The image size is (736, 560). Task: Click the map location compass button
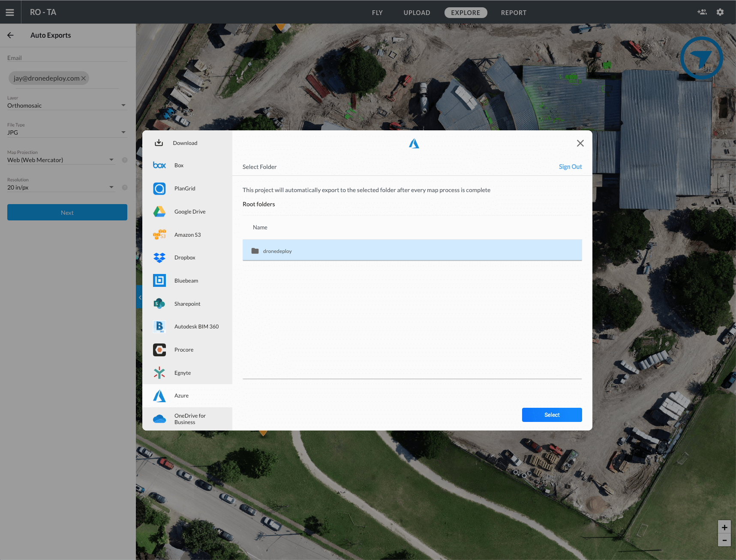[701, 58]
